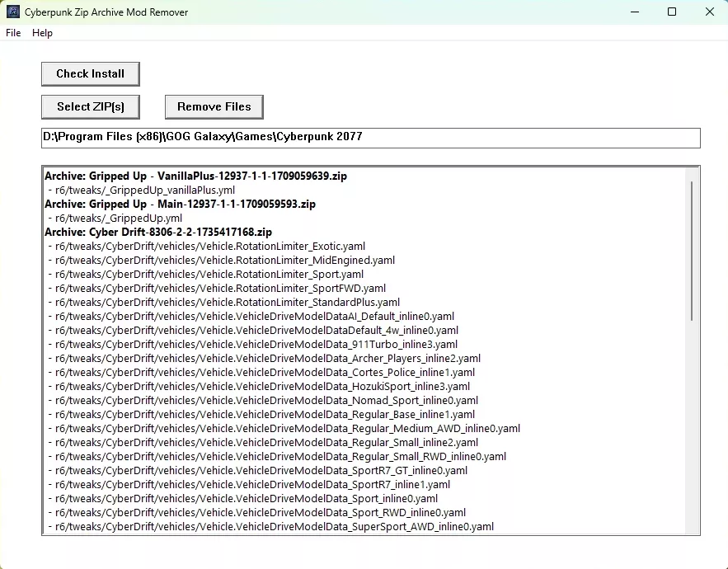Click the Remove Files button

coord(214,107)
